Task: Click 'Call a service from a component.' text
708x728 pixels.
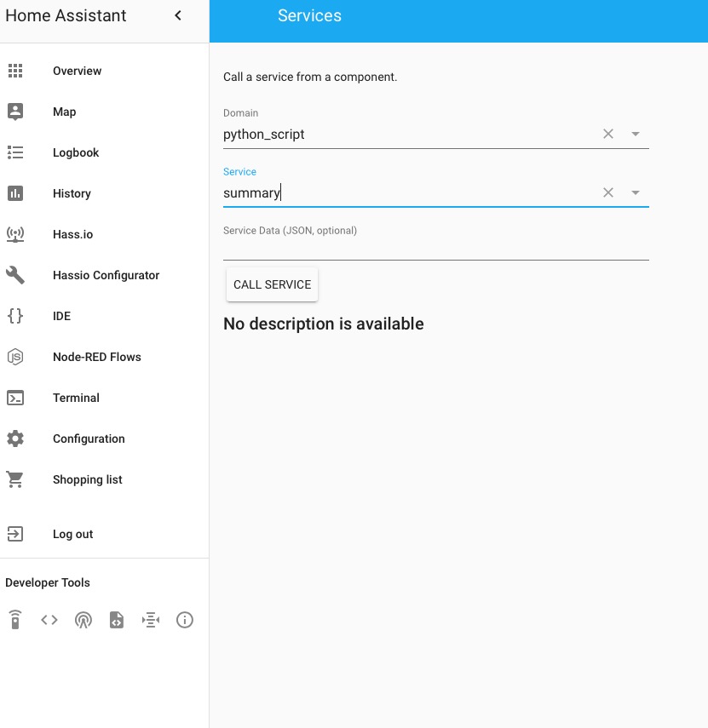Action: pyautogui.click(x=310, y=77)
